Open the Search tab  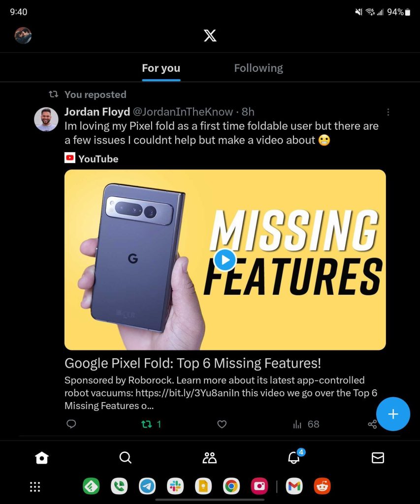coord(126,458)
